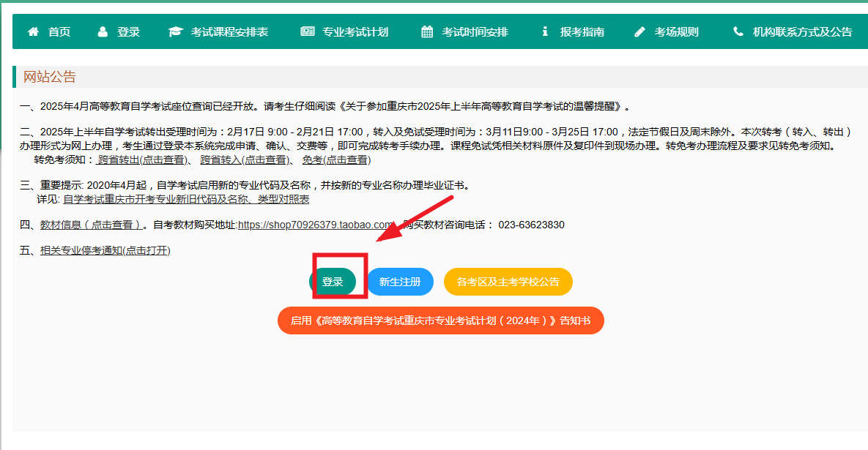
Task: Click the newspaper icon beside 专业考试计划
Action: coord(307,31)
